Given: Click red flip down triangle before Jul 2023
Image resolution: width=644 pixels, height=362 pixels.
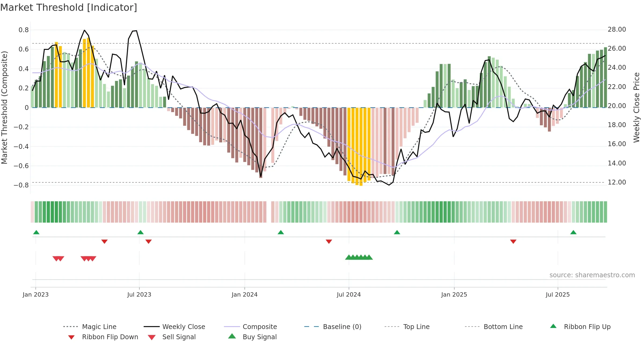Looking at the screenshot, I should coord(104,242).
